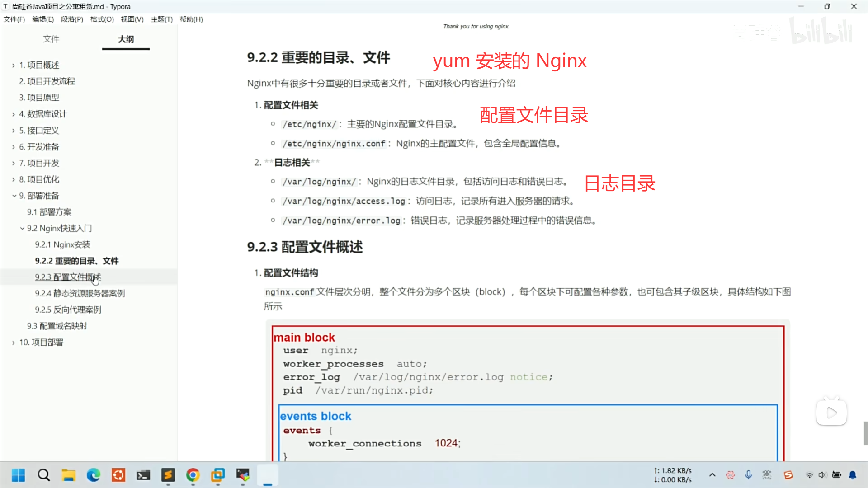
Task: Switch to the 文件 sidebar tab
Action: coord(51,39)
